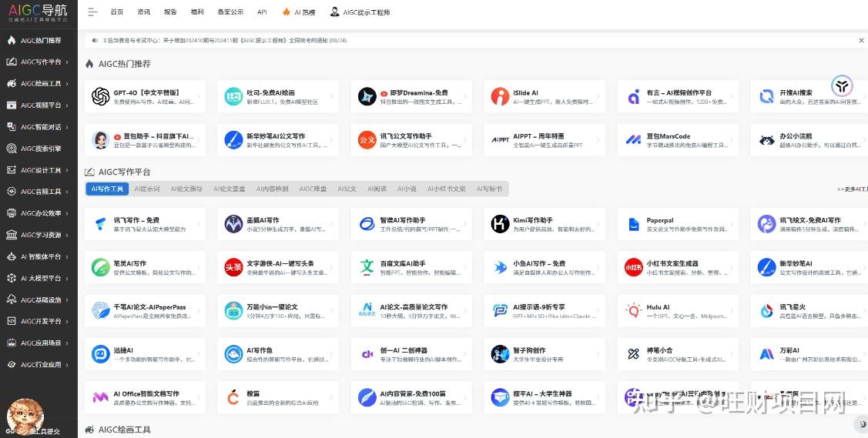
Task: Expand AIGC视频平台 chevron in sidebar
Action: click(67, 105)
